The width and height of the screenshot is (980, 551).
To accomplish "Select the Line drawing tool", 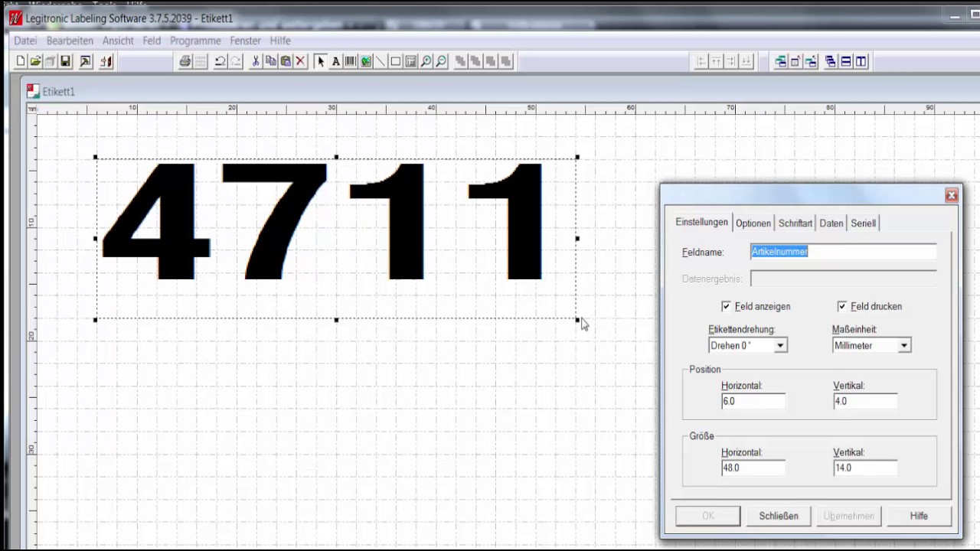I will pos(381,61).
